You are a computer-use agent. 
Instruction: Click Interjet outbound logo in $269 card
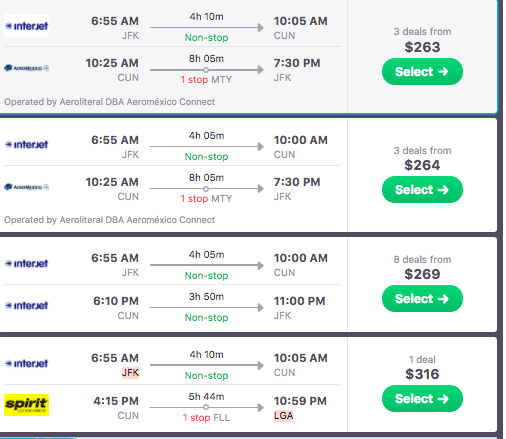[x=27, y=263]
